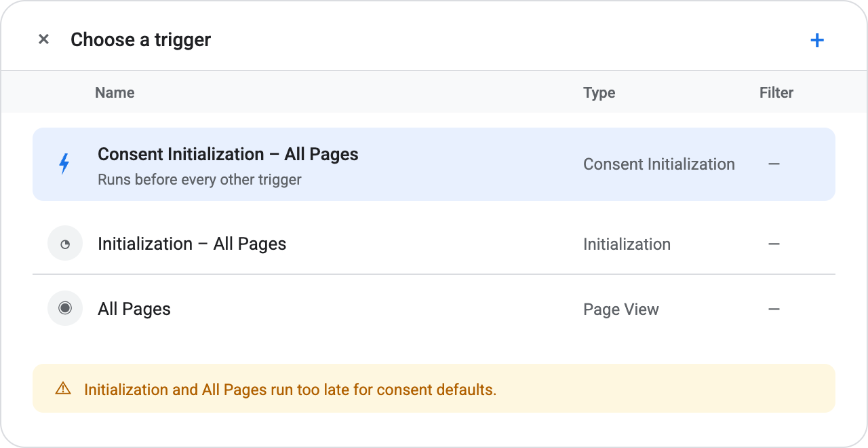The height and width of the screenshot is (448, 868).
Task: Click filter dash in Initialization – All Pages row
Action: 774,244
